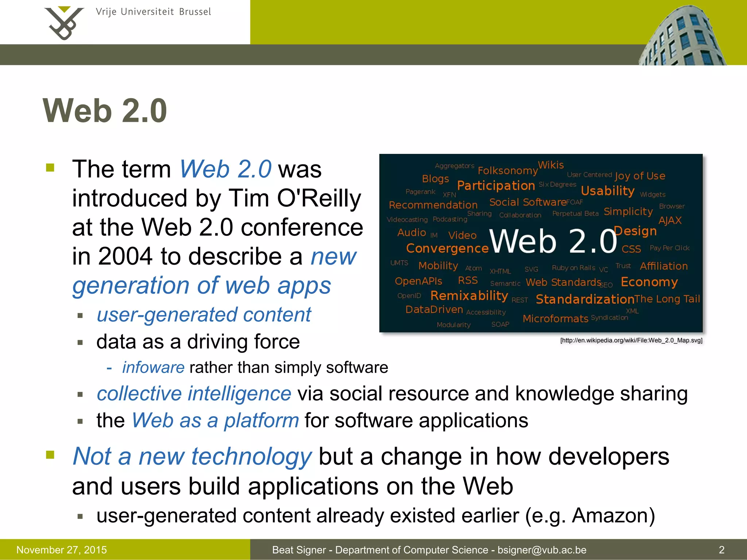
Task: Click the green bullet beside 'Not a new technology'
Action: 50,455
